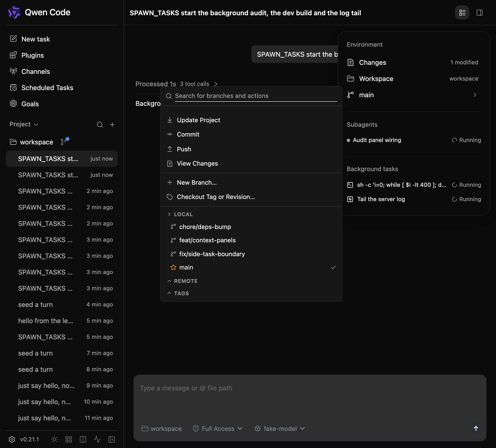This screenshot has height=448, width=496.
Task: Open the Tail the server log task
Action: 414,199
